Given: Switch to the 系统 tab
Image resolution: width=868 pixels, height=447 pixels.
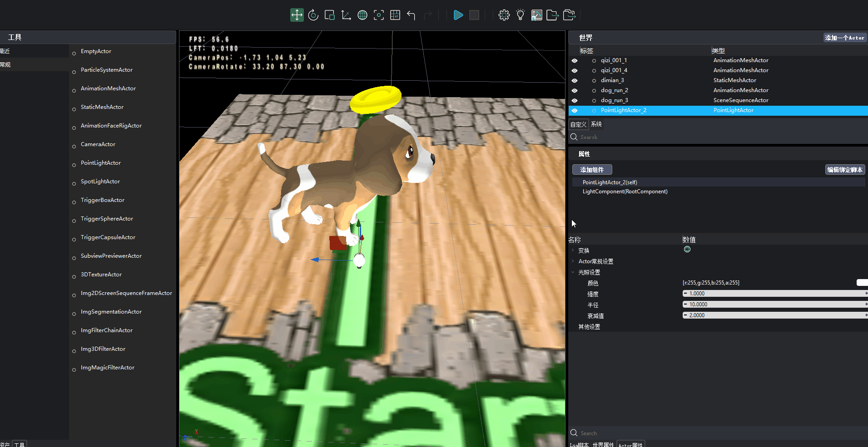Looking at the screenshot, I should [x=596, y=124].
